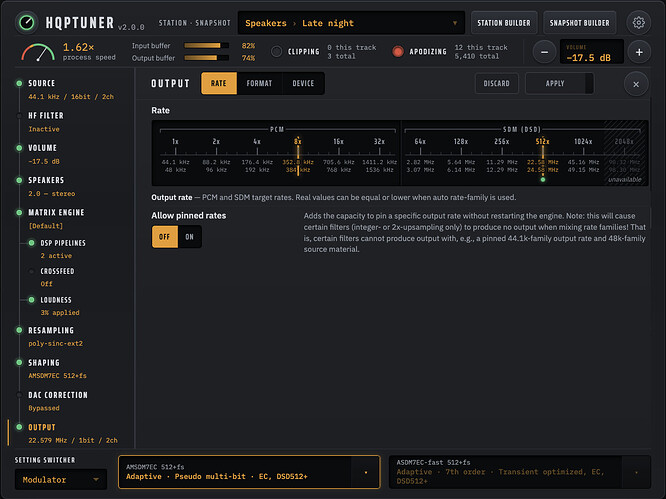
Task: Close the Output panel with X
Action: (636, 84)
